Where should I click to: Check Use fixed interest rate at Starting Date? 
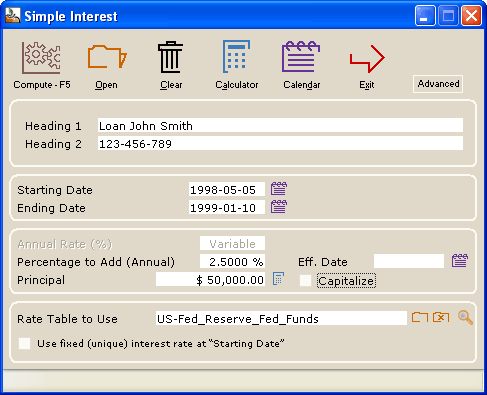25,343
